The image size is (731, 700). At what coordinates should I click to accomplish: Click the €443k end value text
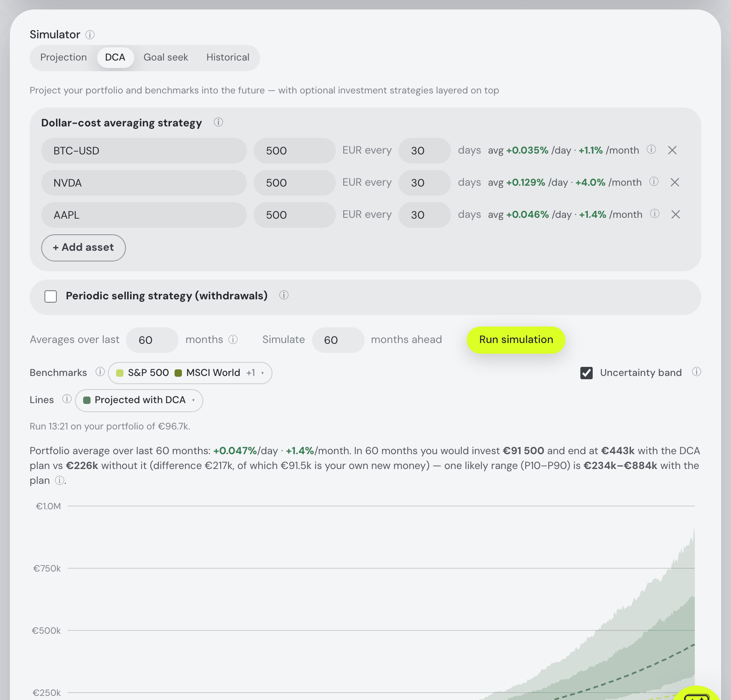click(618, 451)
